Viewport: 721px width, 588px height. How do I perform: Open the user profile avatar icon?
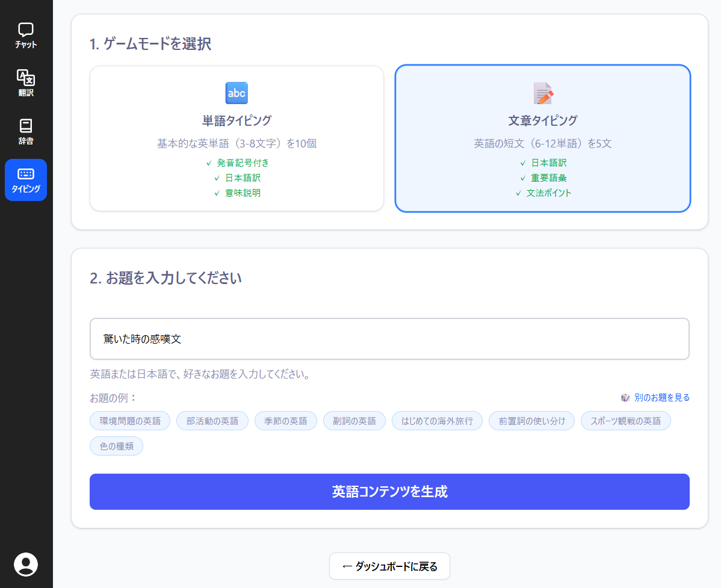pos(26,564)
